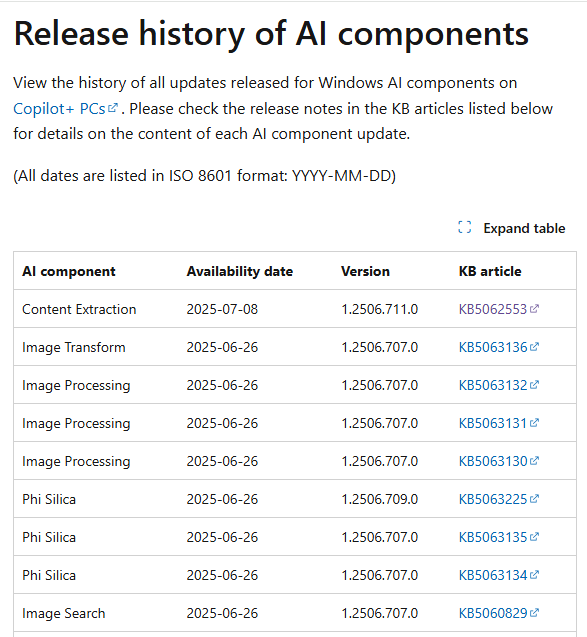Screen dimensions: 587x637
Task: Click external link icon beside Copilot+ PCs
Action: point(113,108)
